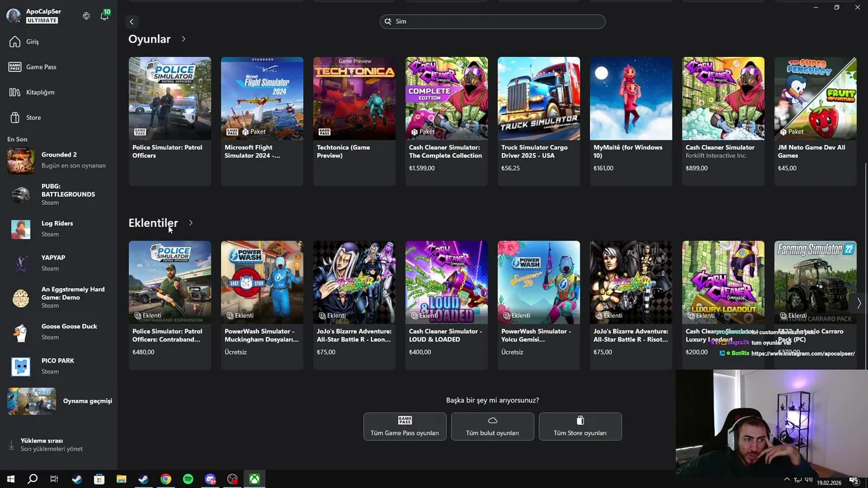
Task: Select PICO PARK in recent list
Action: (x=58, y=366)
